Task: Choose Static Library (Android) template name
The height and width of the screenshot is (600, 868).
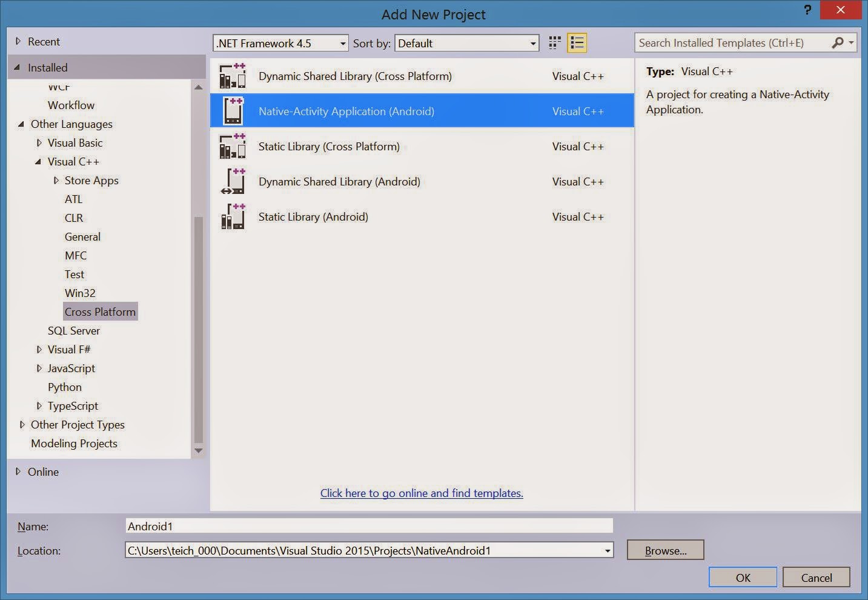Action: tap(313, 216)
